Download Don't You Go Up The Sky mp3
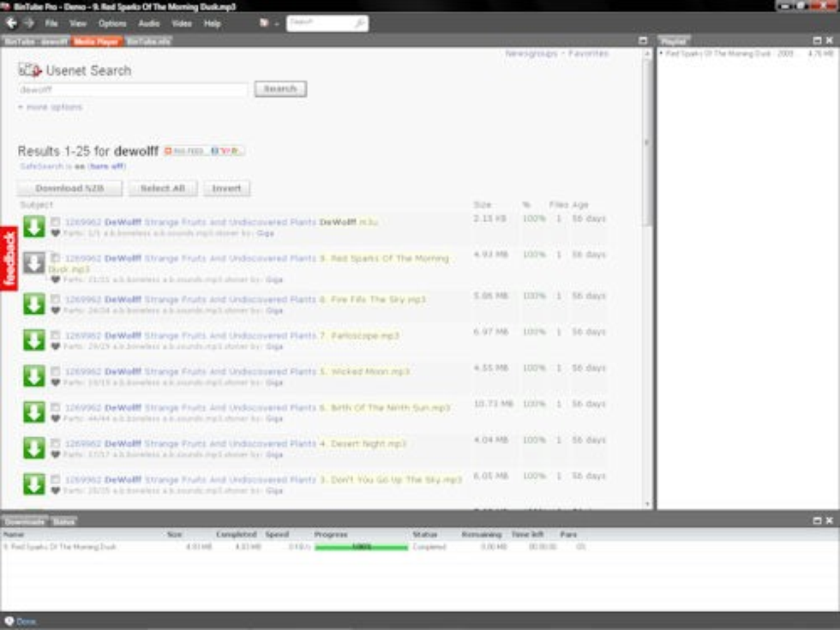The width and height of the screenshot is (840, 630). (33, 483)
